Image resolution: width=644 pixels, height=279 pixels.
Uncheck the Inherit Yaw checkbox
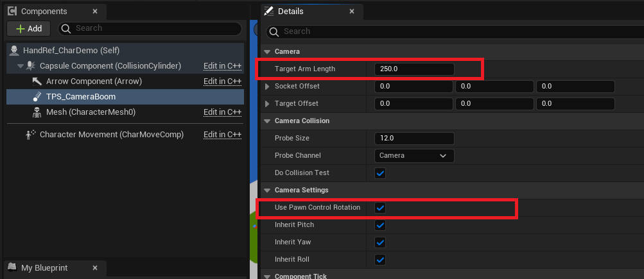(380, 242)
